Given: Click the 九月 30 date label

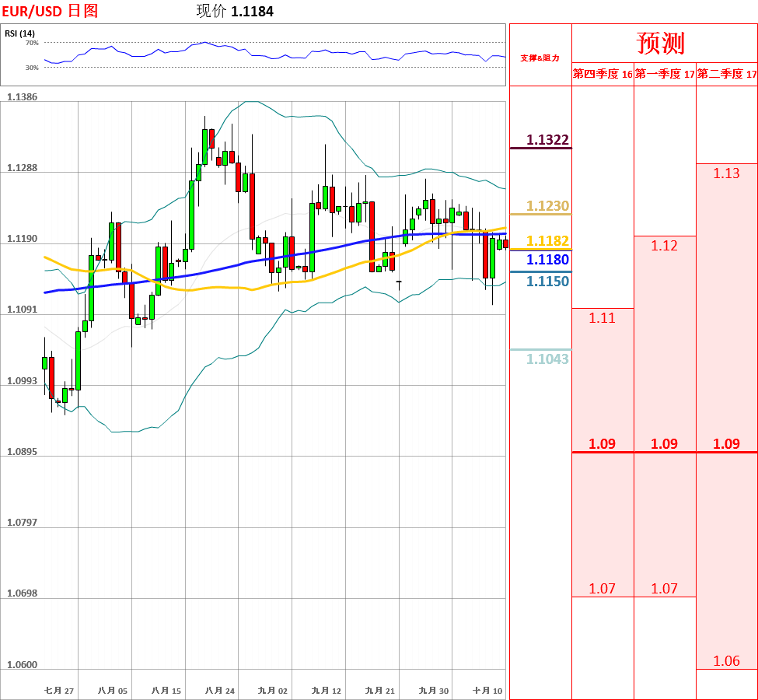Looking at the screenshot, I should [x=434, y=691].
